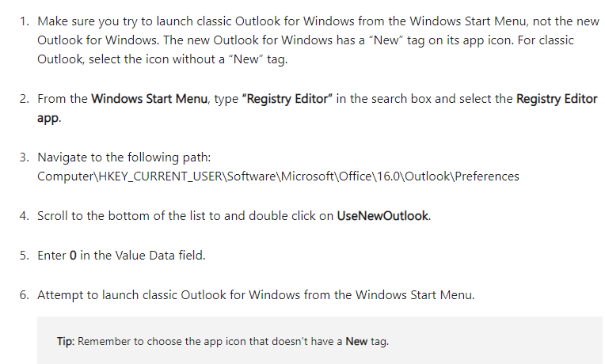Click the list number 3 marker
Viewport: 605px width, 364px height.
(25, 157)
